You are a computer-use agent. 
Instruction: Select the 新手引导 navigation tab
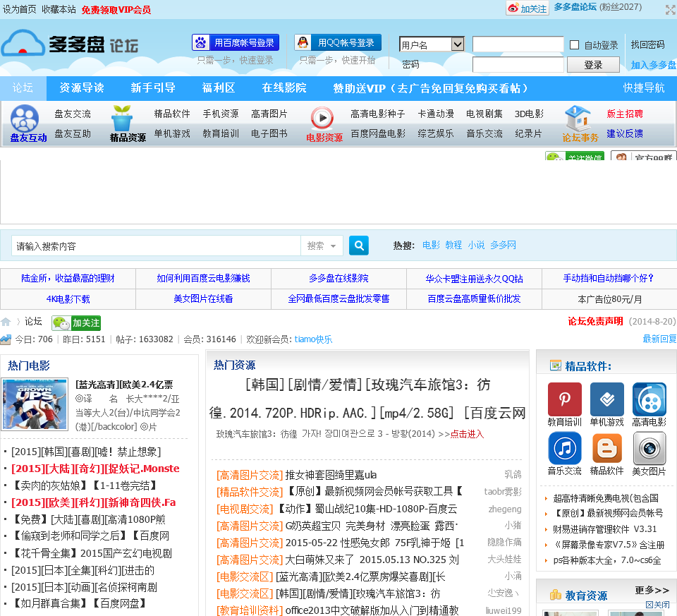click(153, 88)
